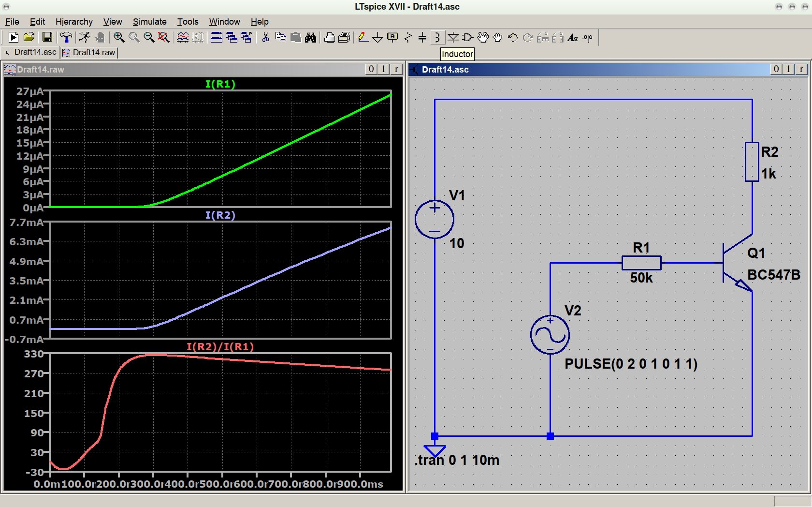812x507 pixels.
Task: Click the Autorange plot icon
Action: (183, 37)
